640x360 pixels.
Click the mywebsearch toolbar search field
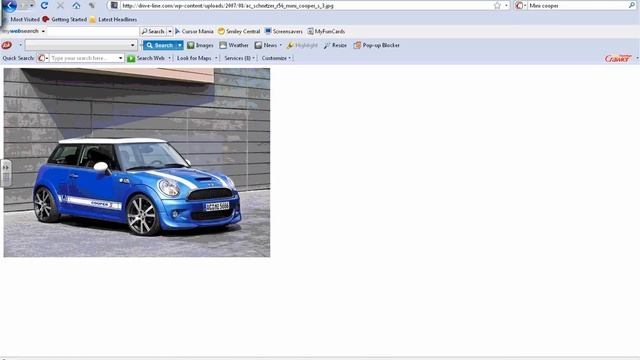[x=93, y=31]
